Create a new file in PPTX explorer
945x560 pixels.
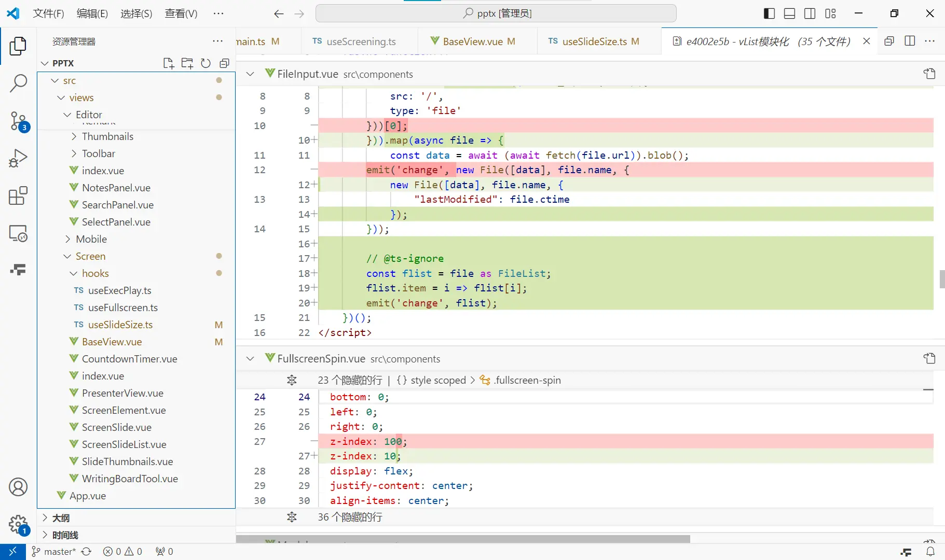pyautogui.click(x=168, y=63)
